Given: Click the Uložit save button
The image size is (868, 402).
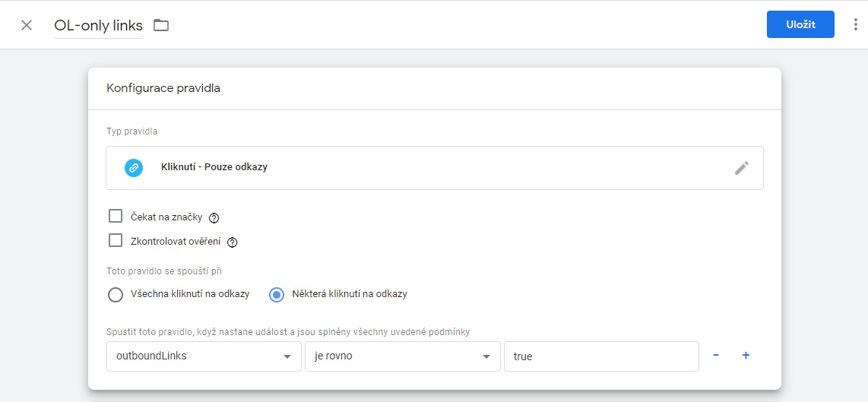Looking at the screenshot, I should (x=800, y=24).
